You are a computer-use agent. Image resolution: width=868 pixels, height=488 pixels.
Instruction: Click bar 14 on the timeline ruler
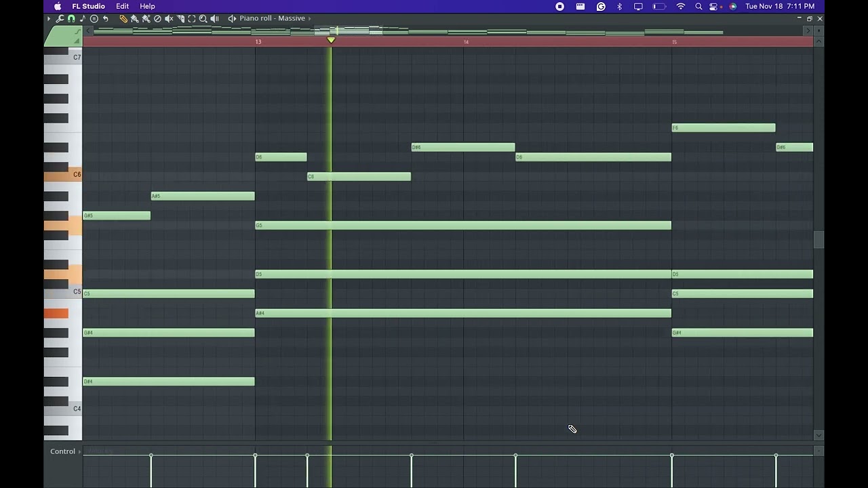[466, 42]
